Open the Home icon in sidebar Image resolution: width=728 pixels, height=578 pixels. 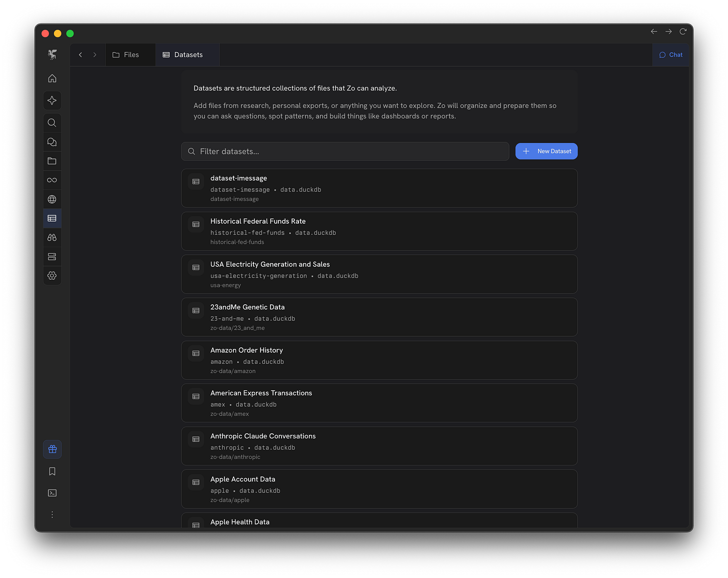coord(52,79)
